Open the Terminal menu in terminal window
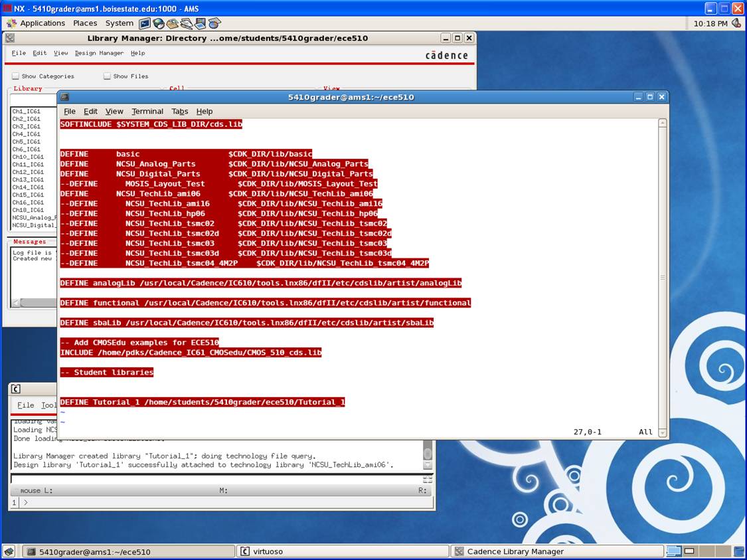Image resolution: width=747 pixels, height=560 pixels. click(x=147, y=112)
